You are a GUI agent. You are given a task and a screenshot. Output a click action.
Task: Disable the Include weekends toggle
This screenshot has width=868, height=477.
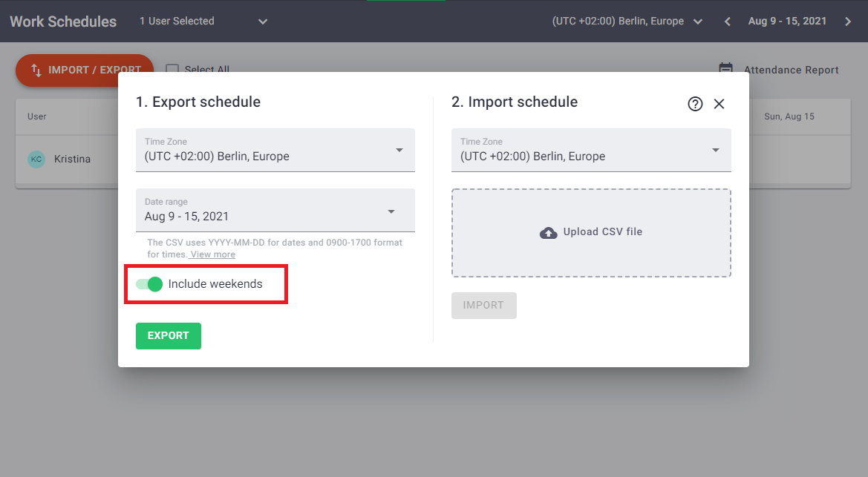tap(149, 284)
